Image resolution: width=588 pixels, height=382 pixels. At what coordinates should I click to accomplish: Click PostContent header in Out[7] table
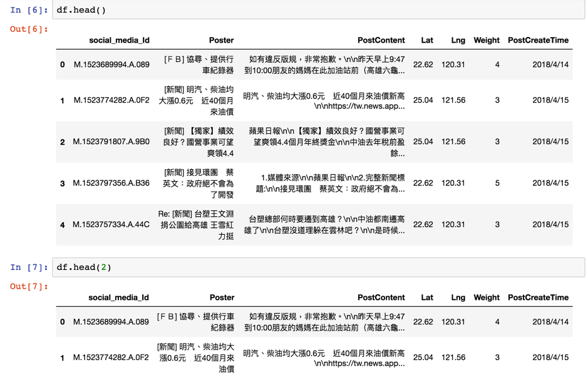point(381,297)
